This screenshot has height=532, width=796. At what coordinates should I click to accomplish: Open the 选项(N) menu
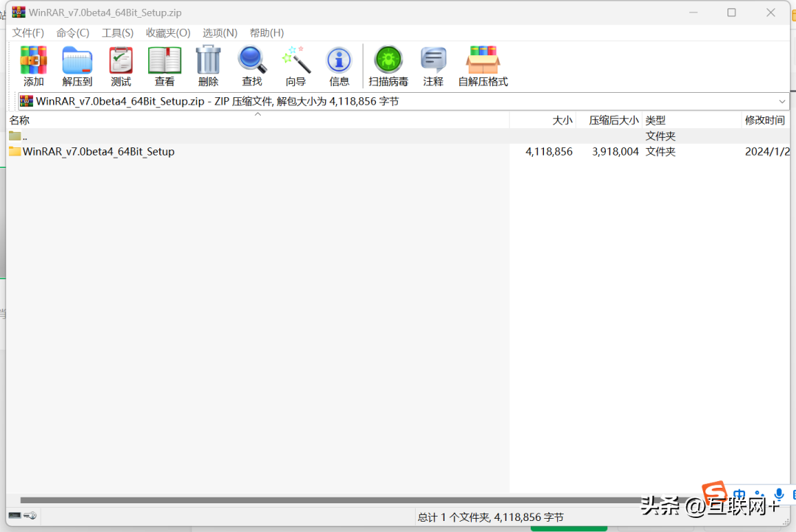point(220,33)
